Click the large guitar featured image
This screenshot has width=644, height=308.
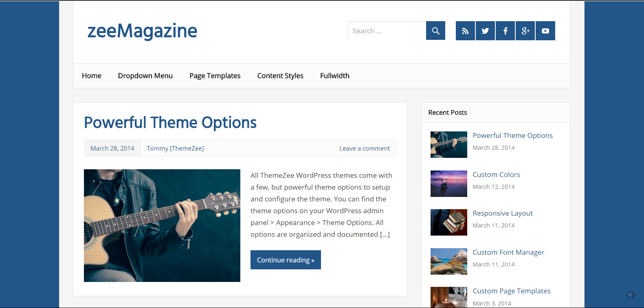pos(162,225)
